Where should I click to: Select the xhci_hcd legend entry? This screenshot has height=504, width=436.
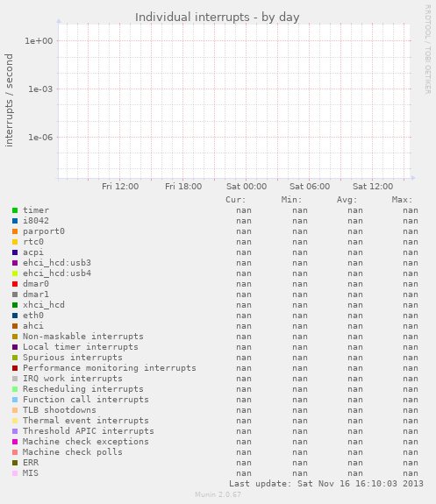(44, 305)
